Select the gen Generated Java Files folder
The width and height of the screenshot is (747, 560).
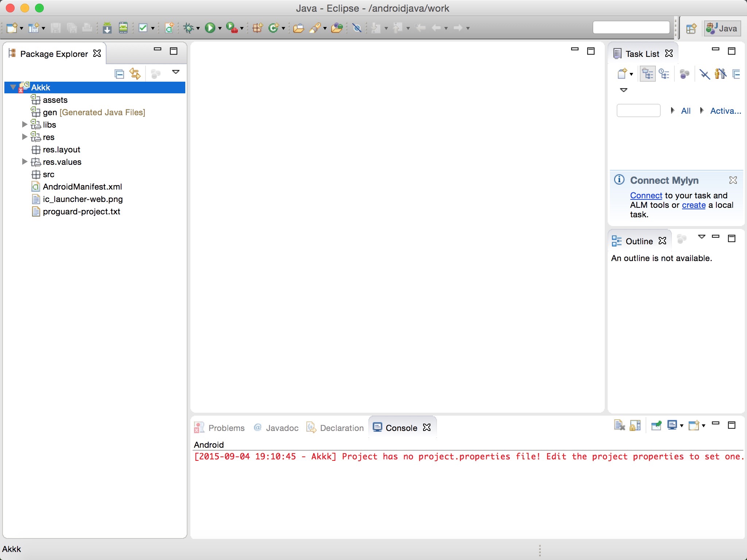coord(94,112)
